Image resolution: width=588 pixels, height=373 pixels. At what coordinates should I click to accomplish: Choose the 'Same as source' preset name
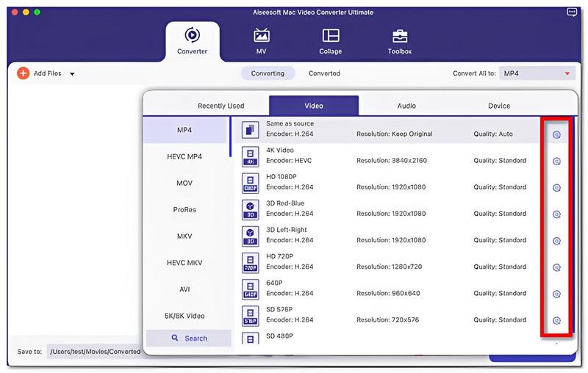tap(290, 123)
